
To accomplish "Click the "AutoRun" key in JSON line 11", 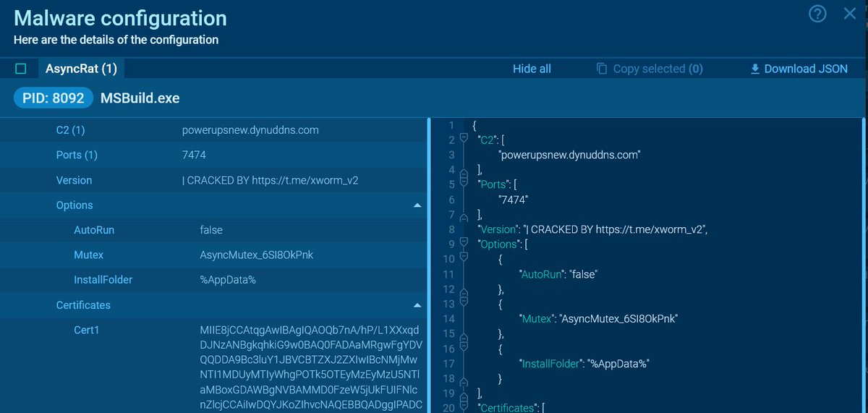I will (542, 275).
